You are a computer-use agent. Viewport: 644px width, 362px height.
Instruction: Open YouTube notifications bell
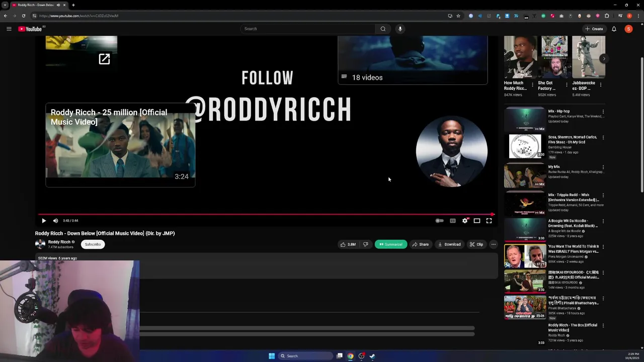(x=614, y=29)
